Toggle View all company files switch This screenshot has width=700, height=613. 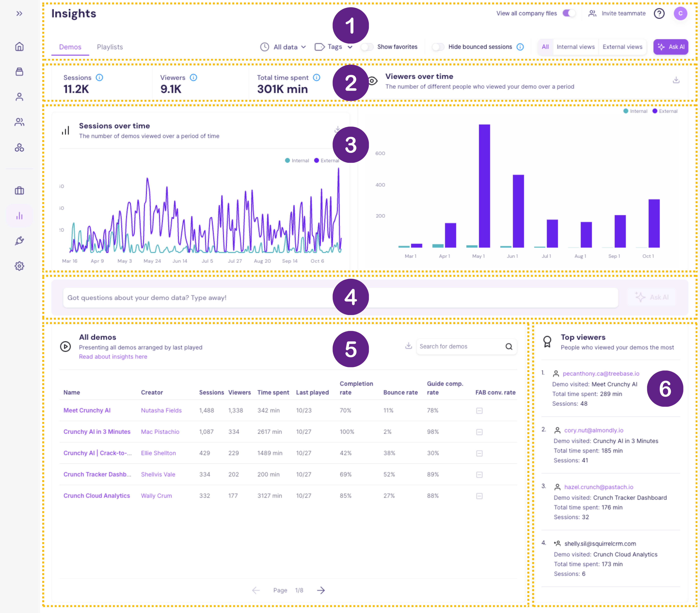click(x=569, y=13)
